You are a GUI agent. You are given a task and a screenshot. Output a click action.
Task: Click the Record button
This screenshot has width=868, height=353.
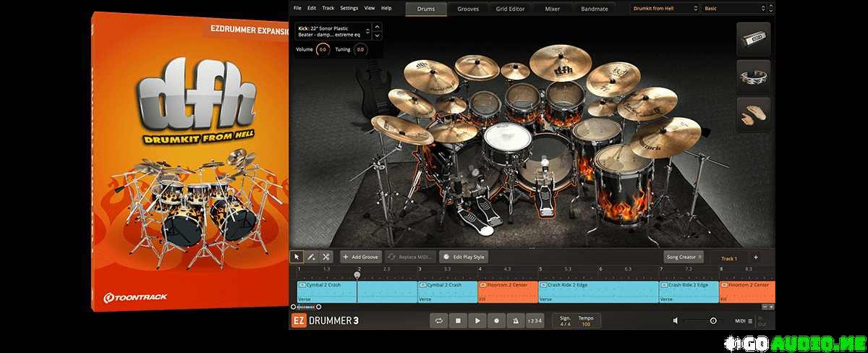tap(496, 320)
